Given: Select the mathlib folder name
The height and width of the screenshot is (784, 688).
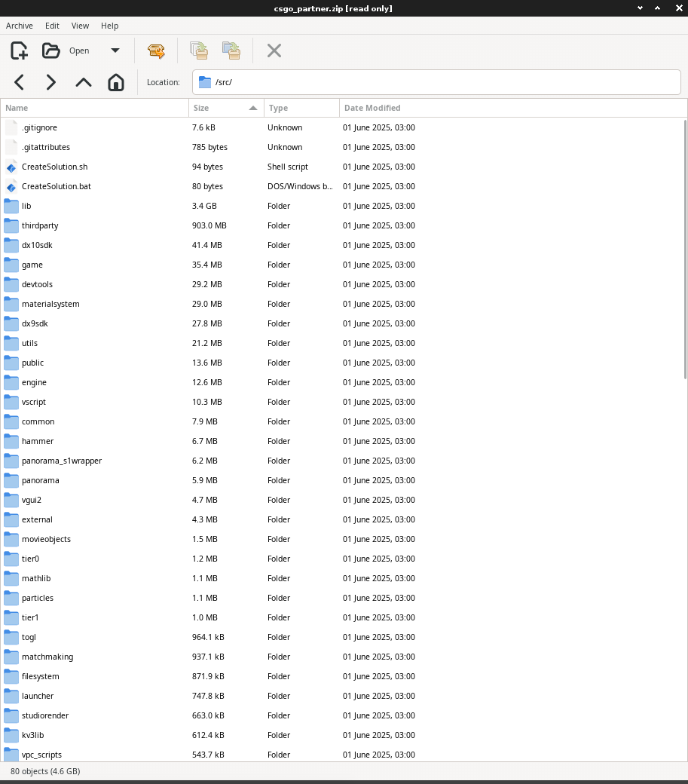Looking at the screenshot, I should tap(36, 578).
